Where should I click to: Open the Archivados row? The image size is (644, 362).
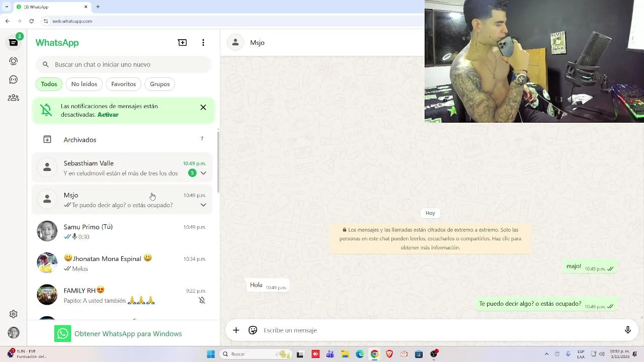[123, 139]
